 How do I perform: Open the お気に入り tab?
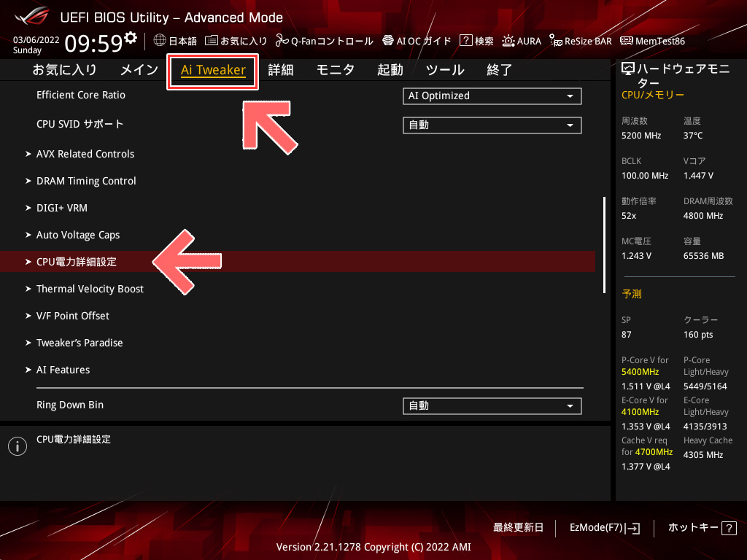click(65, 70)
